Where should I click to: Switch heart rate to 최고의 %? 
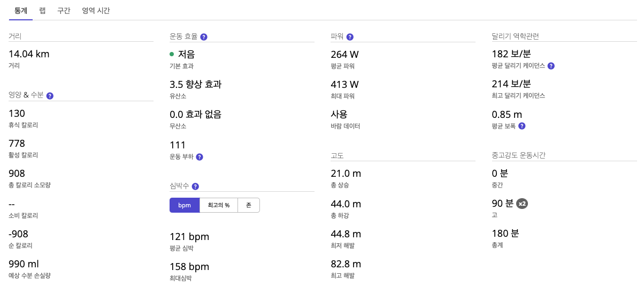pyautogui.click(x=219, y=205)
